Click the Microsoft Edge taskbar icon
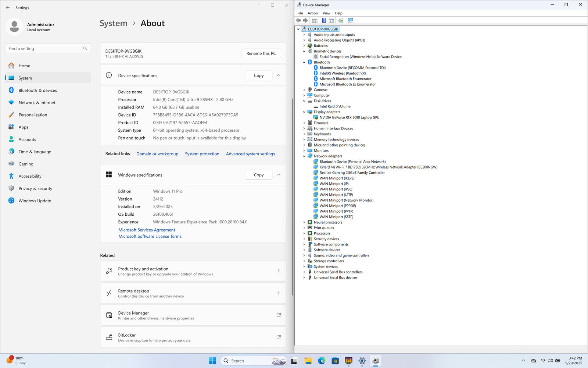 pos(322,361)
